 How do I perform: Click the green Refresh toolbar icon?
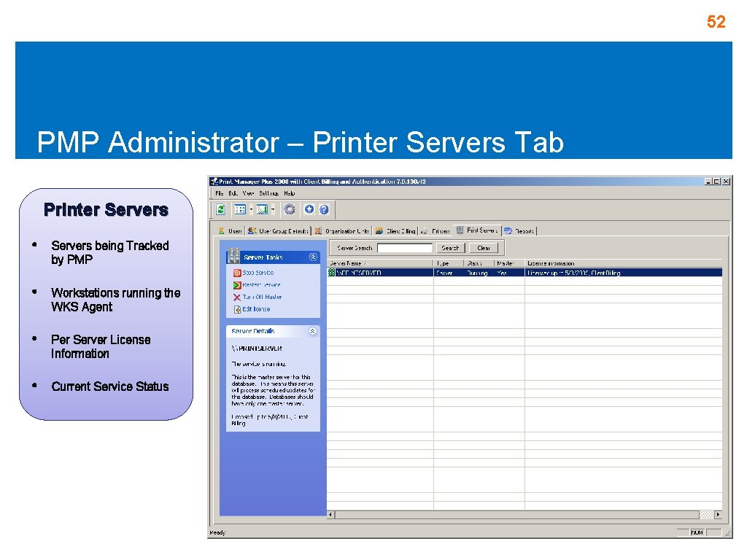pyautogui.click(x=220, y=209)
